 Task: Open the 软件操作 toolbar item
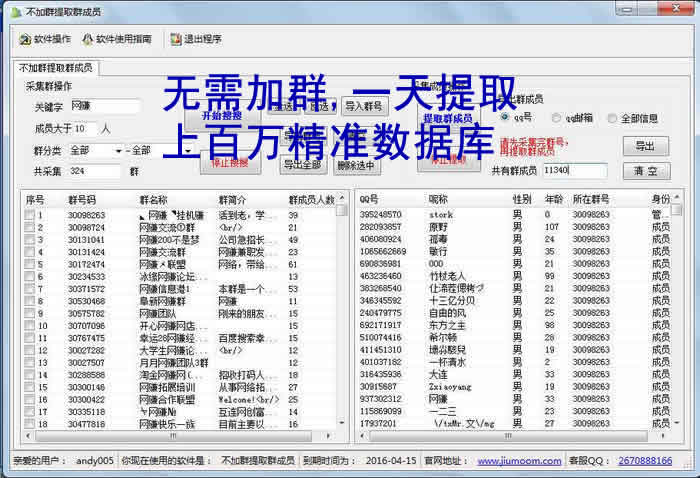tap(45, 39)
